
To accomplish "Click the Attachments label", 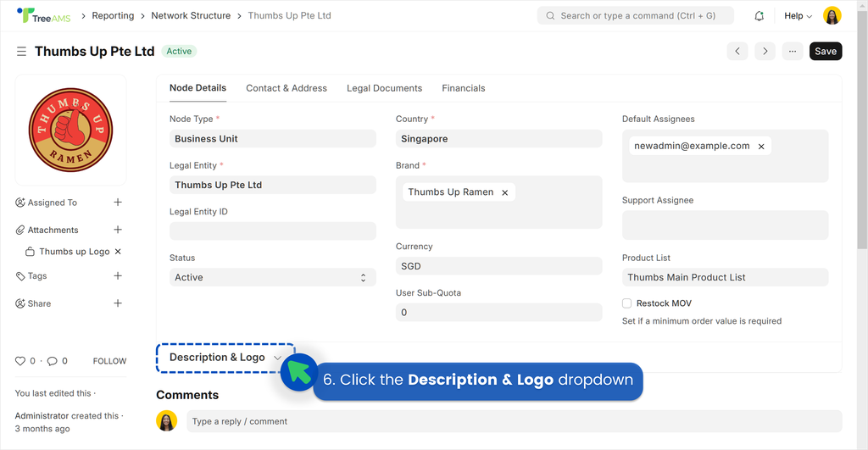I will [53, 230].
